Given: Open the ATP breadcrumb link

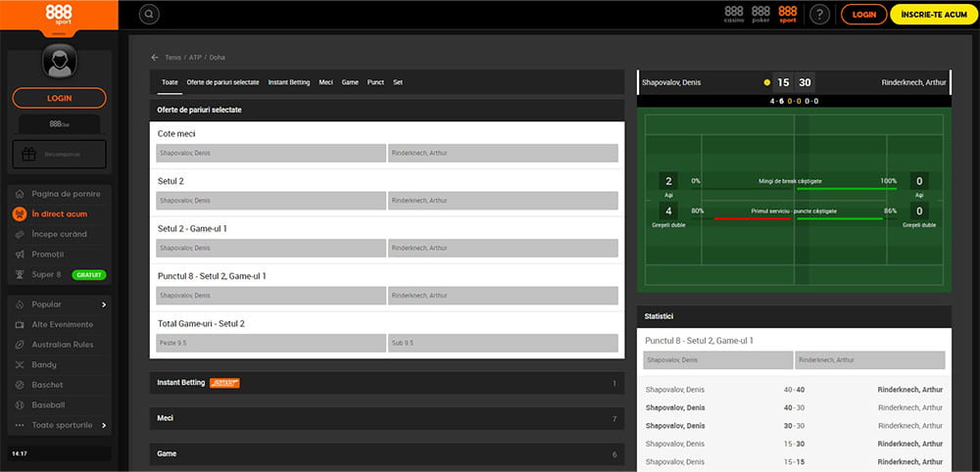Looking at the screenshot, I should [195, 58].
